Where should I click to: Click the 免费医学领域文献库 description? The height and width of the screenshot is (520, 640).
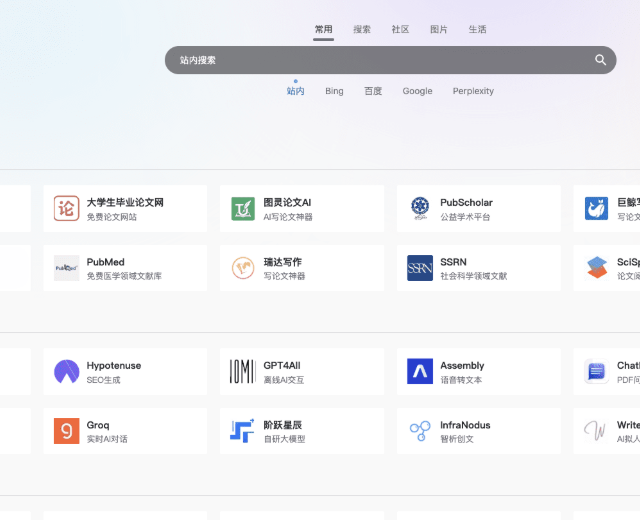pos(124,276)
